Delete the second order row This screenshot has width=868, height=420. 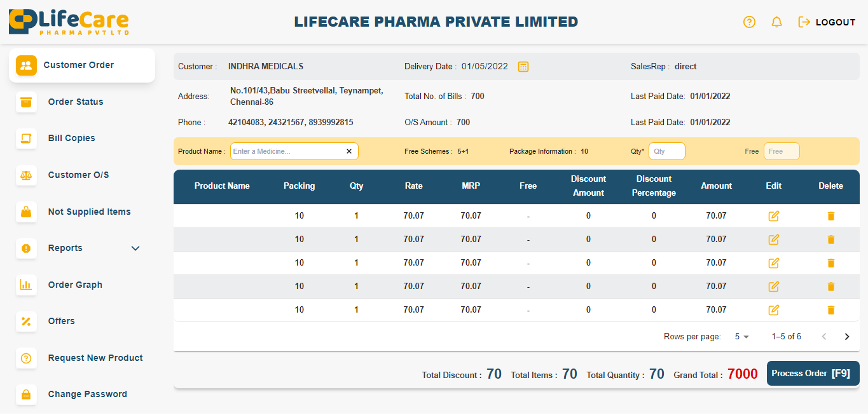tap(830, 240)
